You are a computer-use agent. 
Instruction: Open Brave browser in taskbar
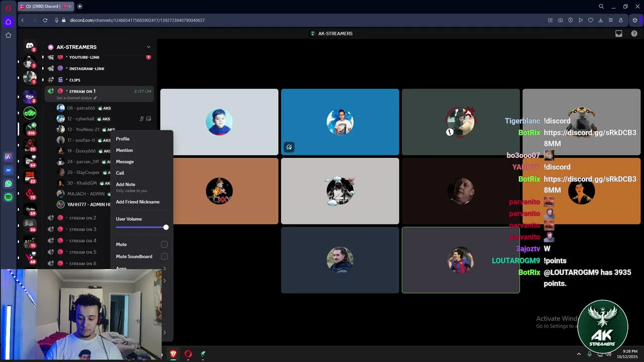tap(174, 354)
